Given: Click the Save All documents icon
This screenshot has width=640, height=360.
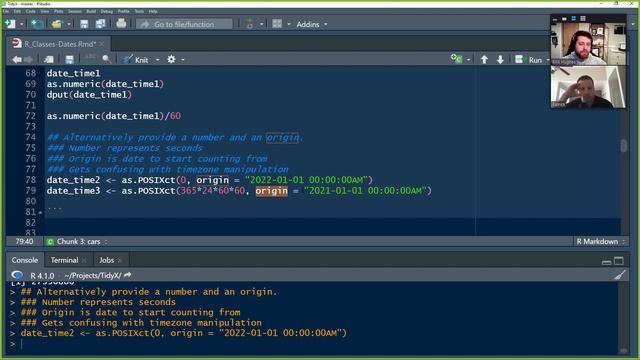Looking at the screenshot, I should 100,24.
